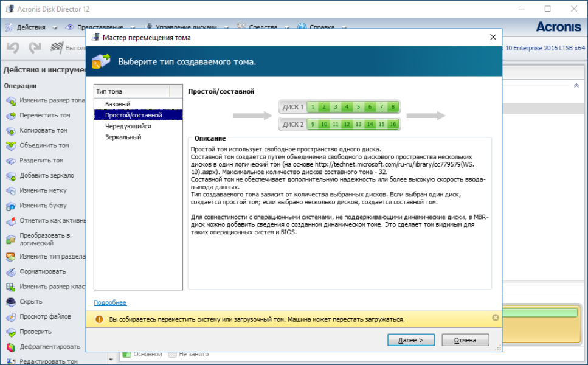Click the Format icon (Форматировать)
Image resolution: width=588 pixels, height=365 pixels.
tap(10, 272)
